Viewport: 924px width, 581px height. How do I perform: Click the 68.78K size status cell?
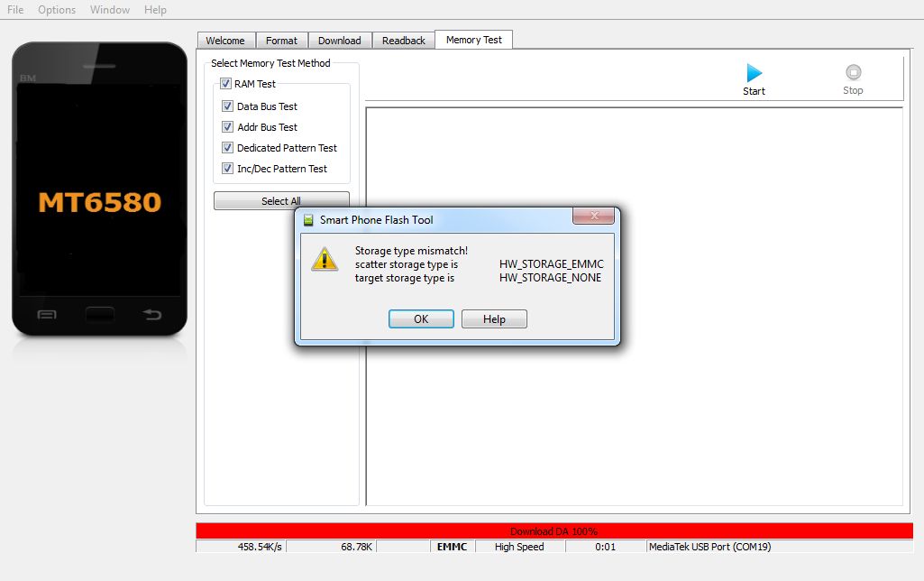(332, 547)
